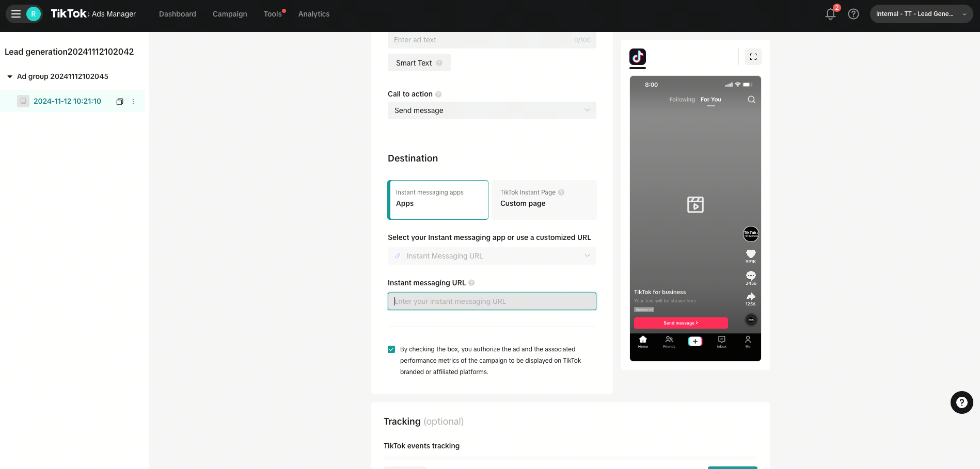Switch preview to For You tab

[711, 100]
